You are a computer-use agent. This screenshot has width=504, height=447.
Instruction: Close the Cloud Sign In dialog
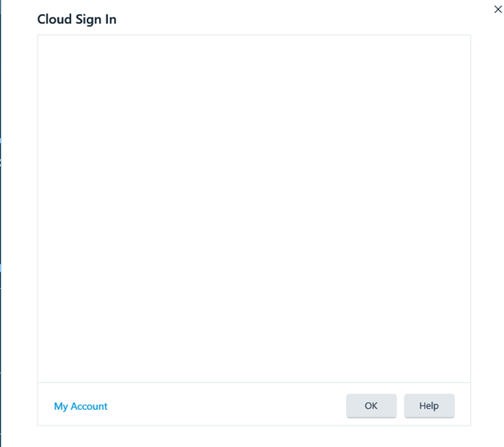pos(497,9)
